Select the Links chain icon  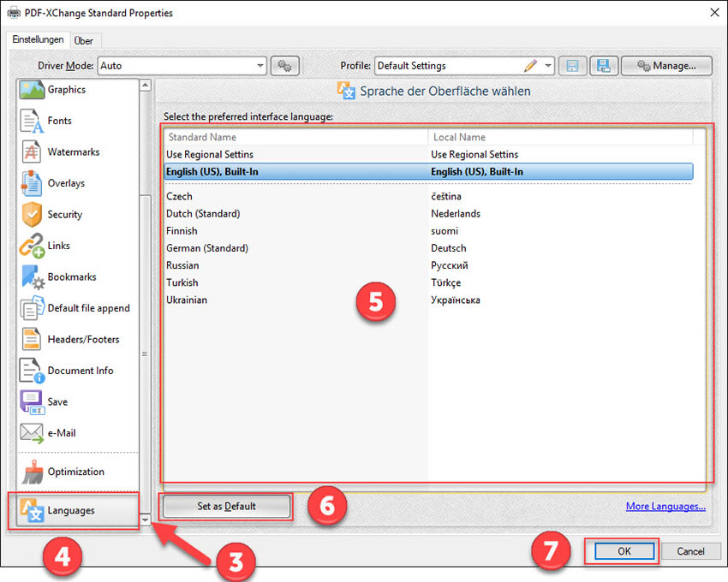pos(32,246)
